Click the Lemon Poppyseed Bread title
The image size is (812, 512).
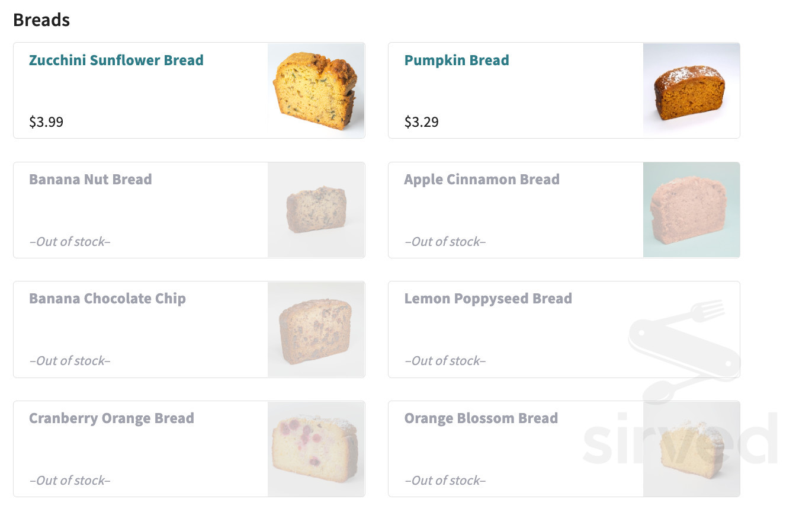tap(488, 299)
